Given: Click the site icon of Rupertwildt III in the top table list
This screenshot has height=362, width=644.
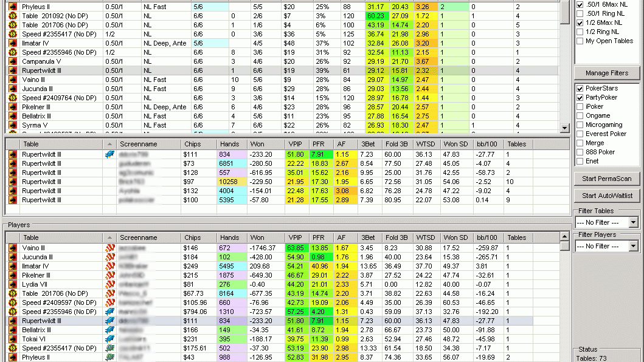Looking at the screenshot, I should tap(13, 70).
